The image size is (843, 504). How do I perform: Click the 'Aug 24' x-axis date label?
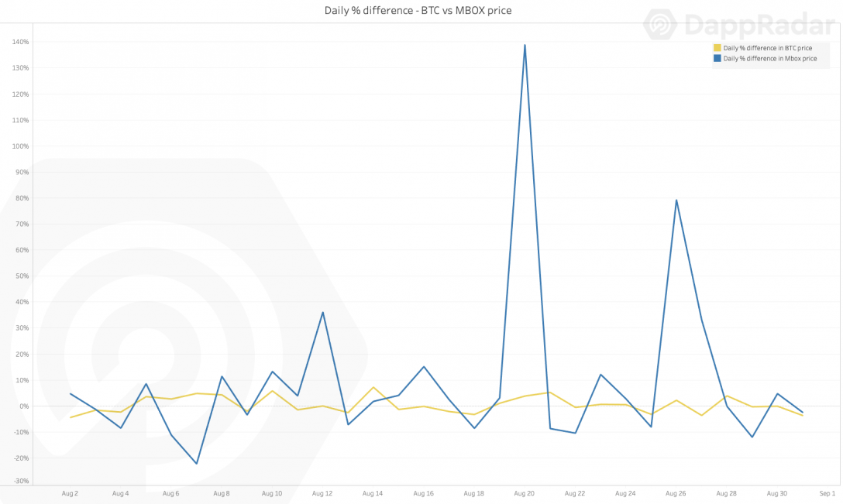[x=625, y=493]
